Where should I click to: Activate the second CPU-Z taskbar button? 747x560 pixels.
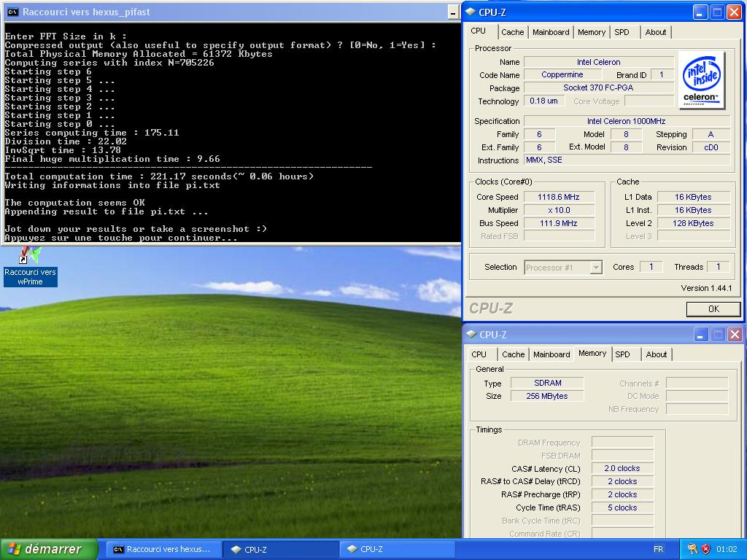click(x=397, y=549)
